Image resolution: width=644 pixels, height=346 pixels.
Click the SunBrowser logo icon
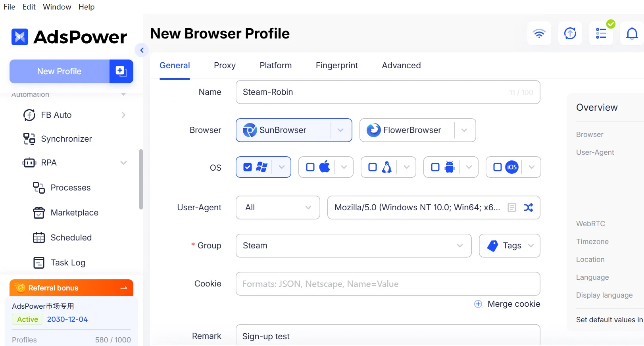point(250,130)
